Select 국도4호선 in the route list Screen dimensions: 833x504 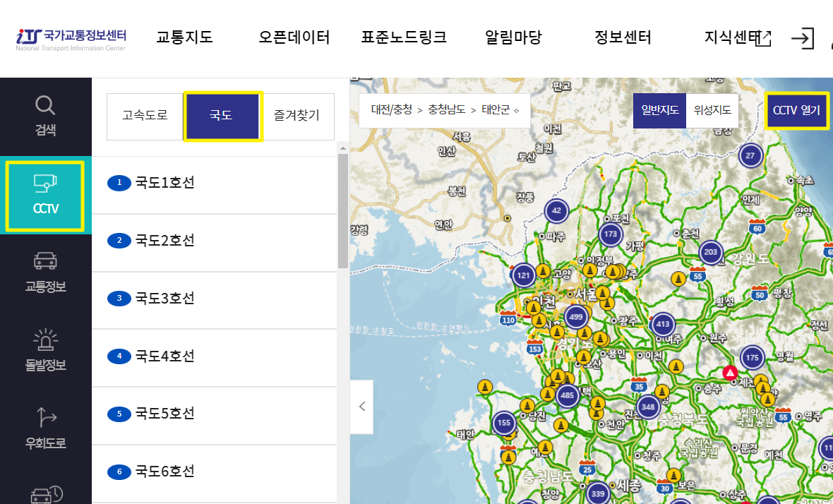point(215,359)
